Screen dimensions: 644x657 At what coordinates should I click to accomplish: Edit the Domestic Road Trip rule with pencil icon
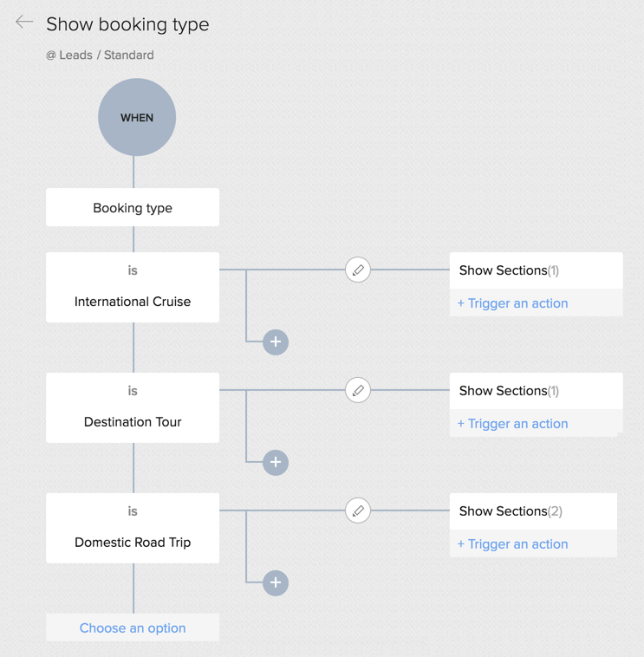click(358, 511)
